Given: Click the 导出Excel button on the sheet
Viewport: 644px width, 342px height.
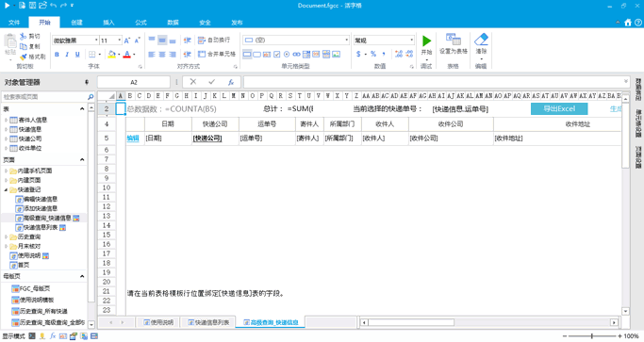Looking at the screenshot, I should point(559,108).
